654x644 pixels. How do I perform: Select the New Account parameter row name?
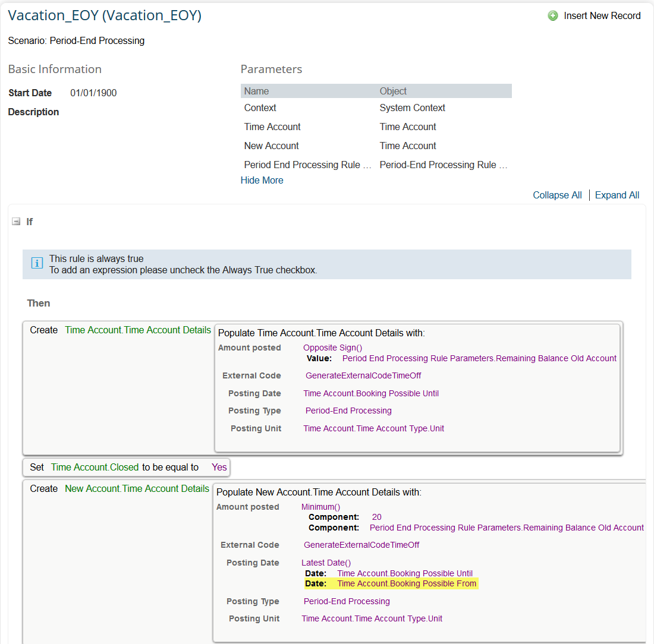coord(272,146)
